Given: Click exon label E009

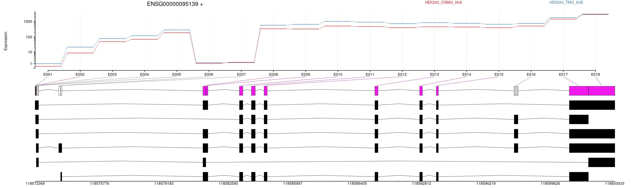Looking at the screenshot, I should 306,74.
